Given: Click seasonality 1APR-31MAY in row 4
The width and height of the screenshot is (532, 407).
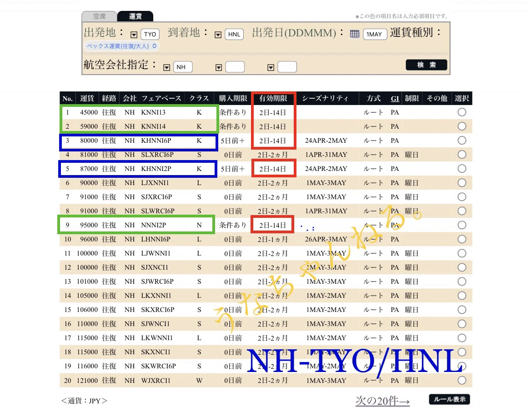Looking at the screenshot, I should (x=326, y=155).
